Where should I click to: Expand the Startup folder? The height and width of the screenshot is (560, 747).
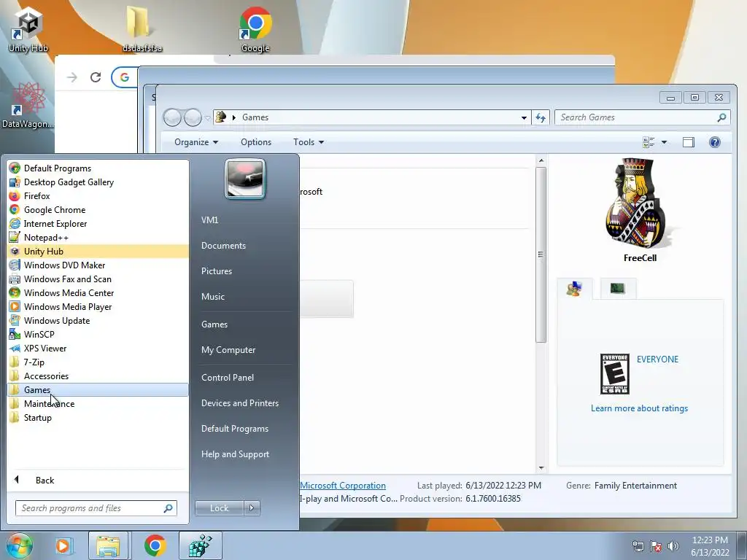click(98, 417)
